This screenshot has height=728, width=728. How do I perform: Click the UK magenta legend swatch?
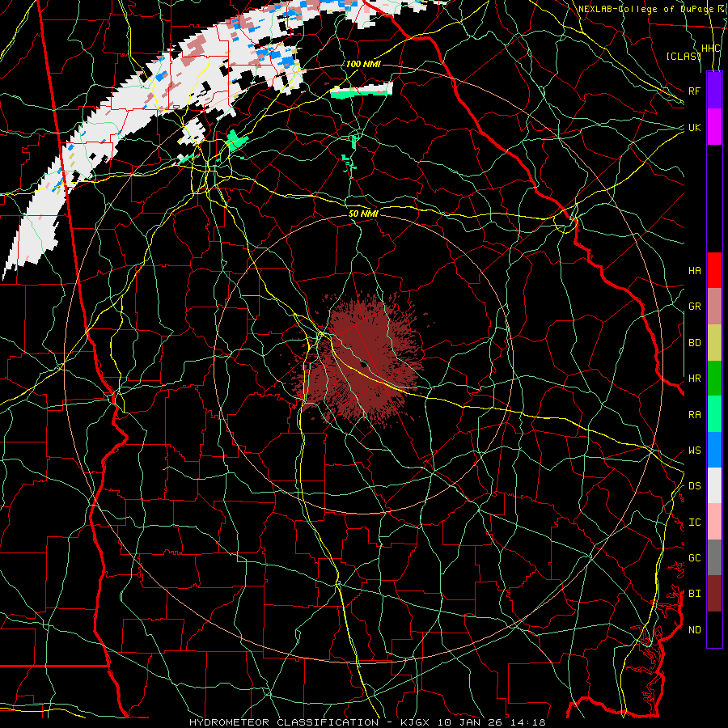pos(714,127)
